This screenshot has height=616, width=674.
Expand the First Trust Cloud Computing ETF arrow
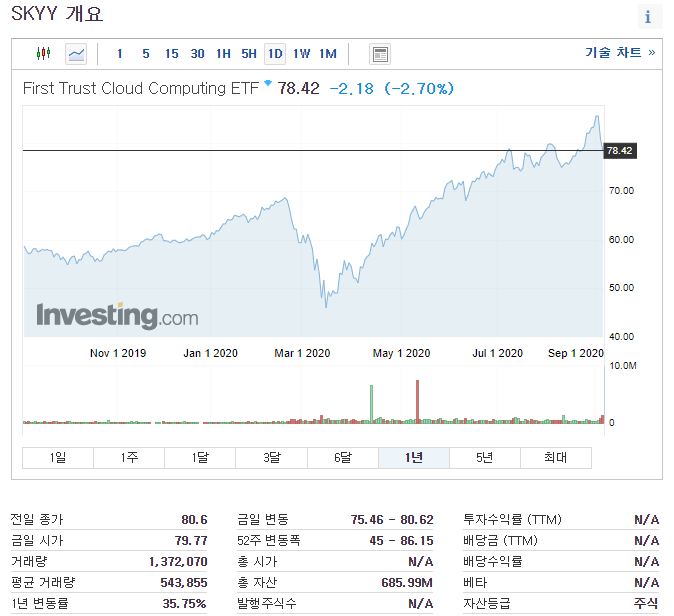pyautogui.click(x=268, y=83)
